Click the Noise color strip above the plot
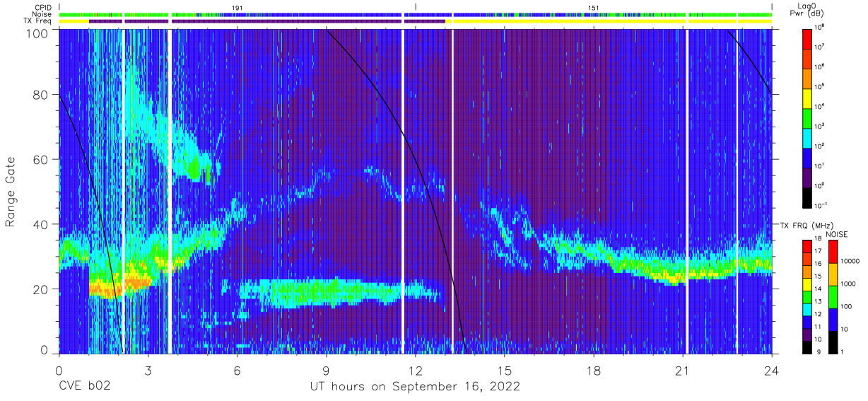 [416, 14]
